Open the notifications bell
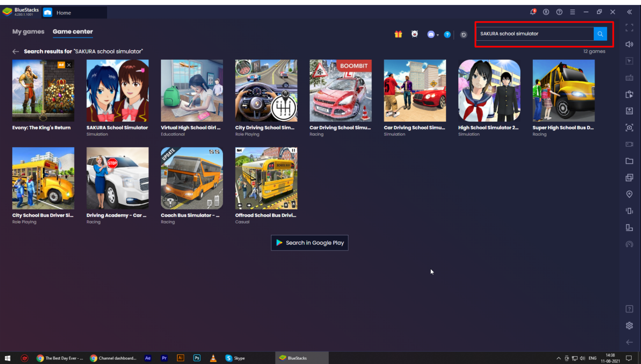 click(x=533, y=12)
